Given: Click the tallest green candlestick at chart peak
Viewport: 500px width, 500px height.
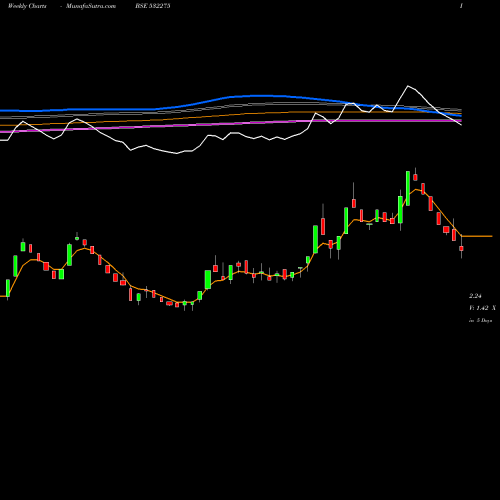Looking at the screenshot, I should point(408,188).
